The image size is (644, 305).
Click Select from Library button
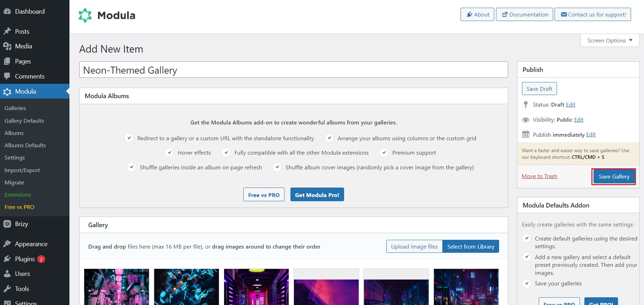pos(470,246)
